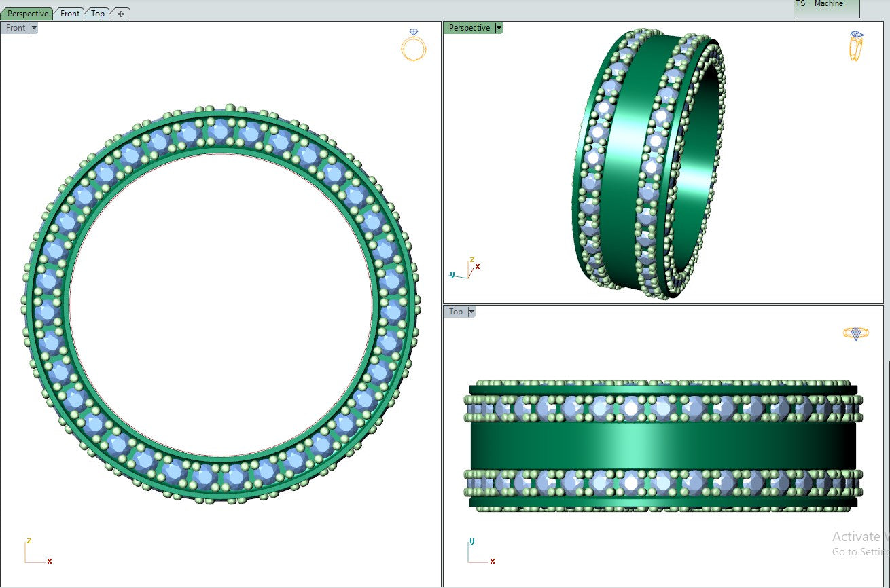Click the ring orientation icon in Top viewport
Image resolution: width=890 pixels, height=588 pixels.
click(x=855, y=333)
